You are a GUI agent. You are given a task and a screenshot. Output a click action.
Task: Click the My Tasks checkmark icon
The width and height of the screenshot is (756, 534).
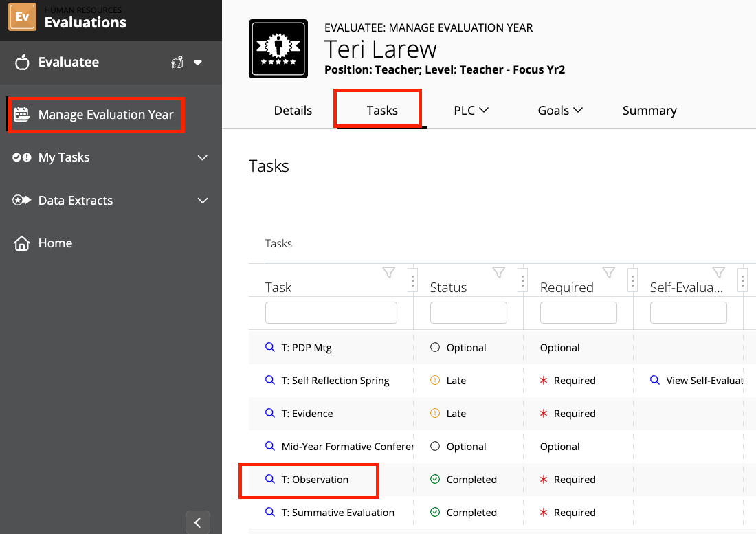20,157
